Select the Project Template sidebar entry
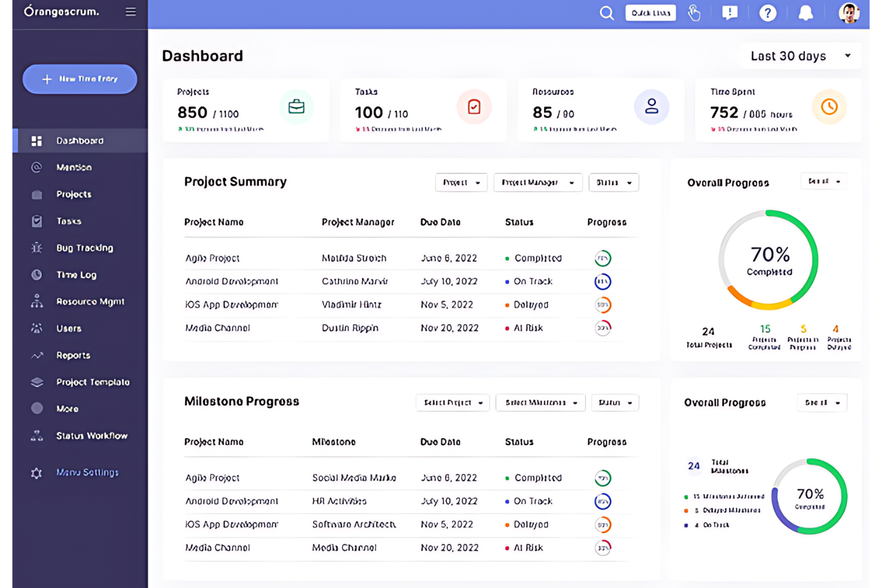 point(92,382)
